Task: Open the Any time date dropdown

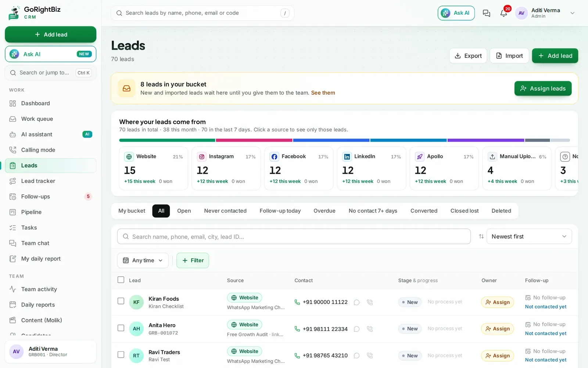Action: coord(143,260)
